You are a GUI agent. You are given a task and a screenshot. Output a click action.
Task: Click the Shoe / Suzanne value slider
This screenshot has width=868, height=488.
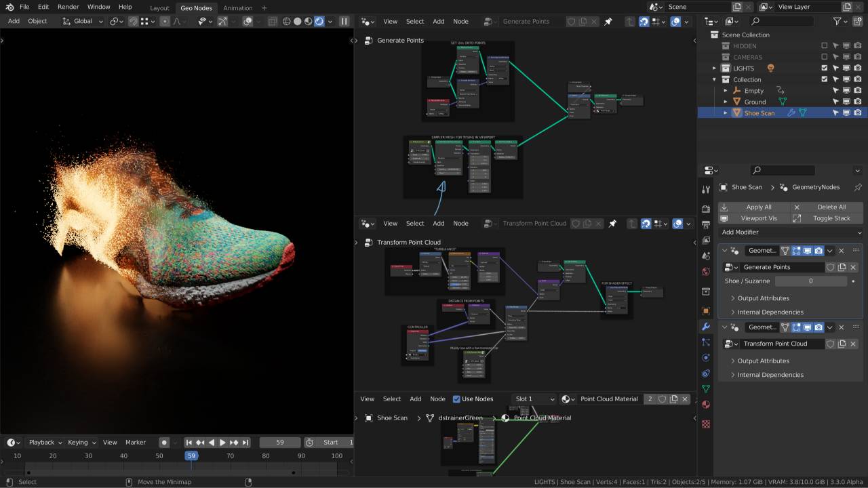pyautogui.click(x=810, y=281)
